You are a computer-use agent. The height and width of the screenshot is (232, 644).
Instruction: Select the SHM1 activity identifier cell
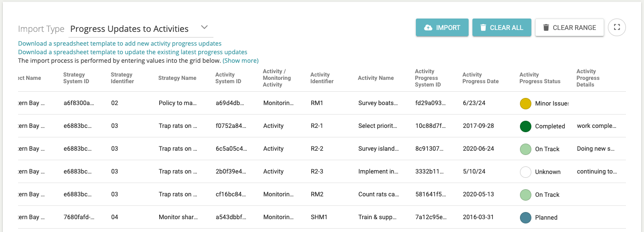(x=319, y=217)
